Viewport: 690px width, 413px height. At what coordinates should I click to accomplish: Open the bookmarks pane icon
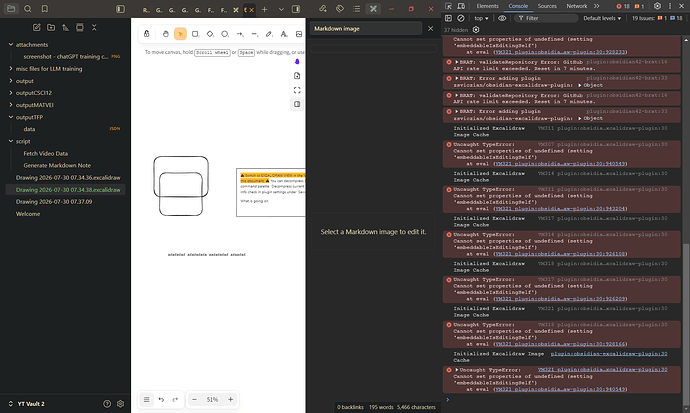click(x=44, y=9)
